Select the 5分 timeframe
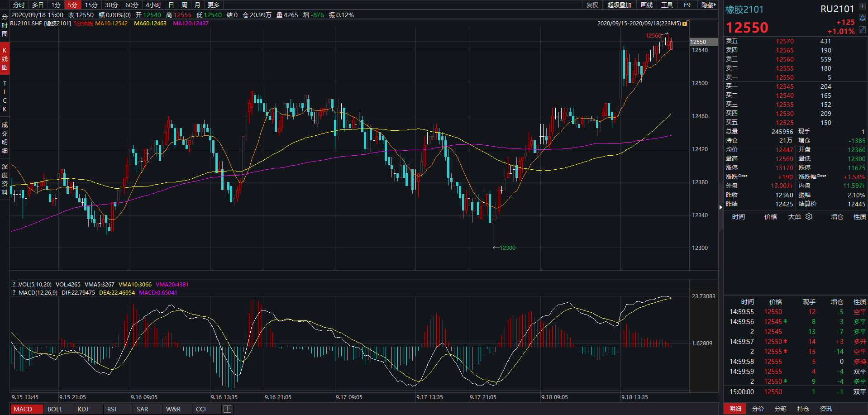The image size is (868, 415). coord(73,5)
